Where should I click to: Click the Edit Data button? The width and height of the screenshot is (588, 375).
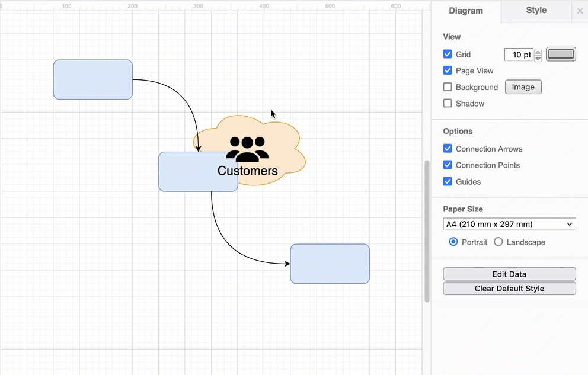click(509, 274)
